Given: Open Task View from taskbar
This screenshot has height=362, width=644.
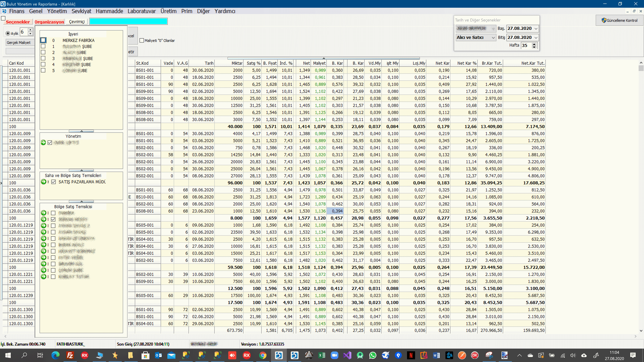Looking at the screenshot, I should [x=40, y=355].
